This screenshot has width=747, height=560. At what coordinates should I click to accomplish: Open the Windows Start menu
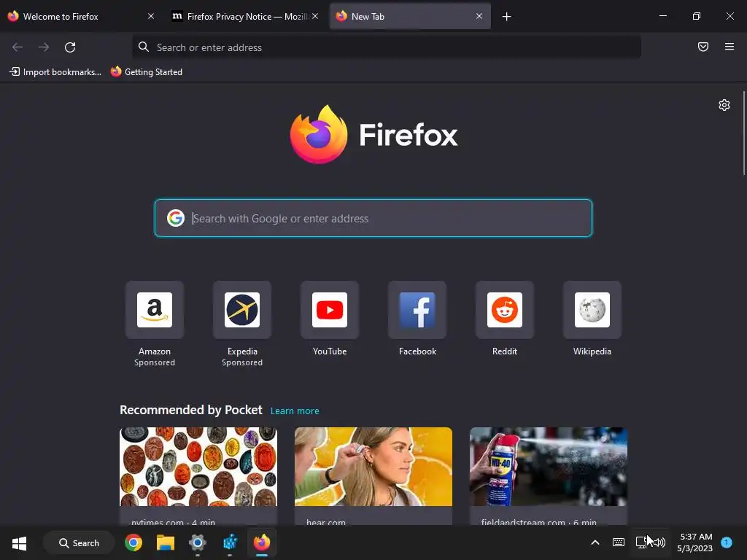(x=19, y=542)
